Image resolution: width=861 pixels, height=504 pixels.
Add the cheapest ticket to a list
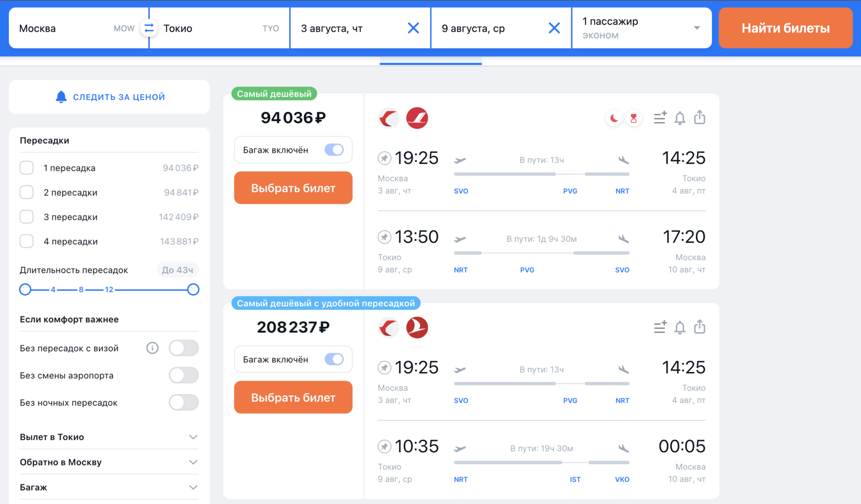659,118
